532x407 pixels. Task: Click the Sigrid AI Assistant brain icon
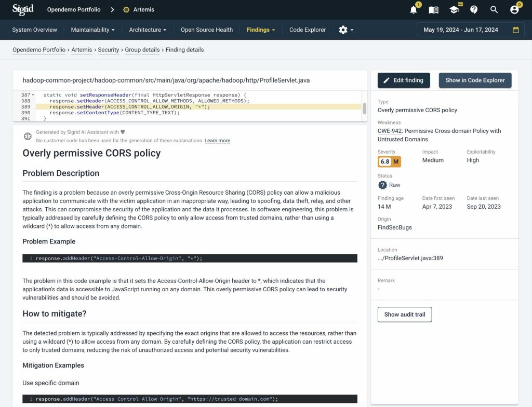coord(28,137)
